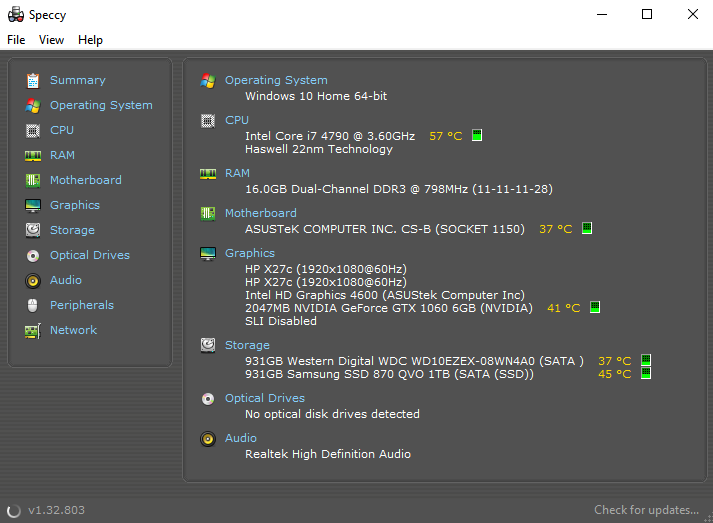The width and height of the screenshot is (713, 523).
Task: Click RAM heading link in summary
Action: pos(237,173)
